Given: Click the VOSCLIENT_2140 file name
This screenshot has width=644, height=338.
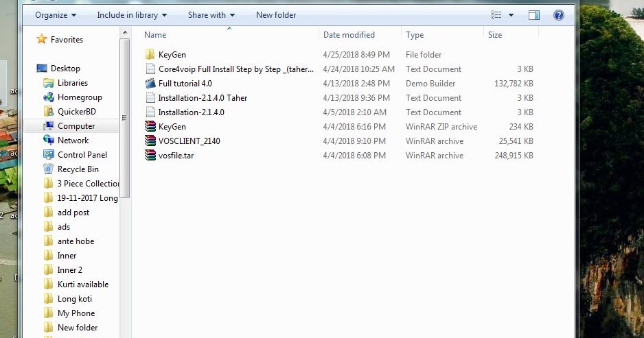Looking at the screenshot, I should tap(189, 141).
